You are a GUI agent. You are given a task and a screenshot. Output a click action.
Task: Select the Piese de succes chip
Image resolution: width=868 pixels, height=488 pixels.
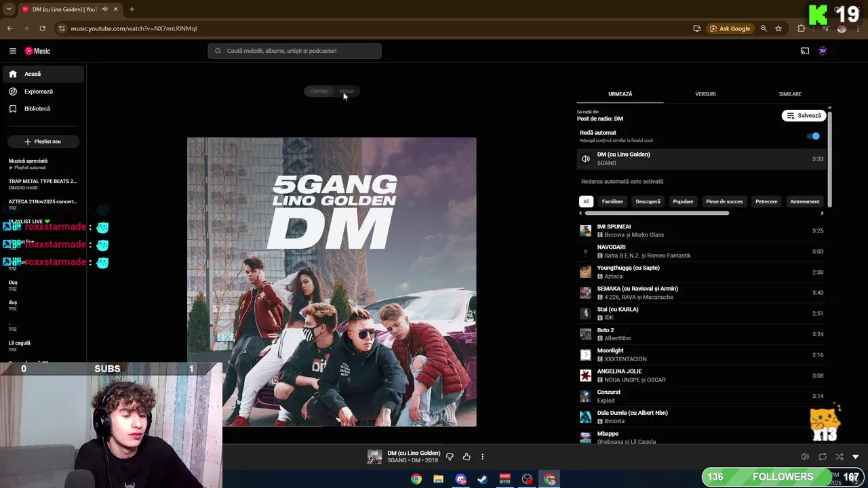click(x=724, y=201)
